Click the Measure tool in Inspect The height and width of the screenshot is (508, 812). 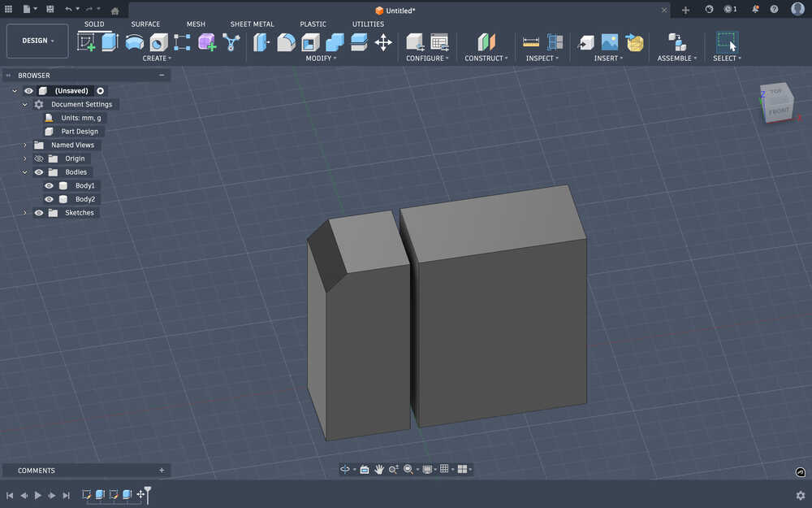pyautogui.click(x=531, y=41)
